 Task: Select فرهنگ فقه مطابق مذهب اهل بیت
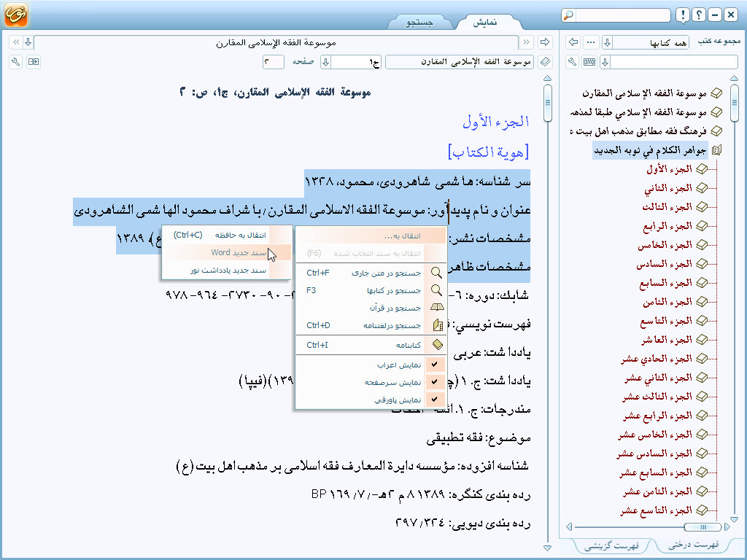tap(638, 131)
